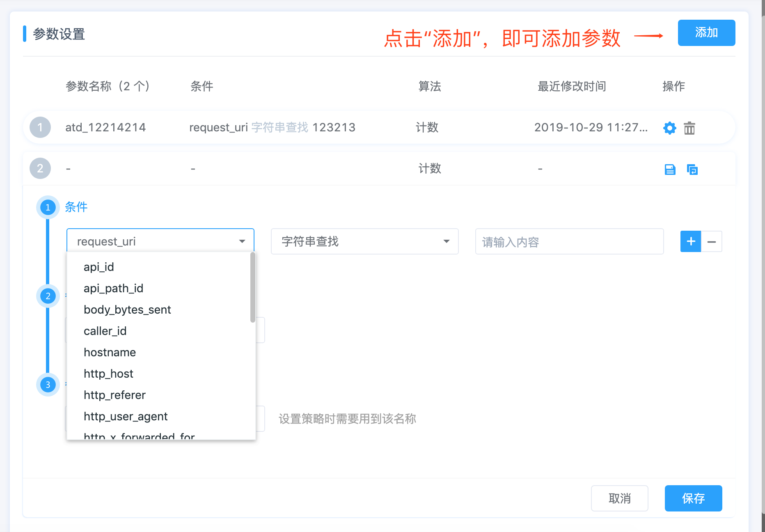Click the 参数设置 section title
765x532 pixels.
click(x=59, y=34)
